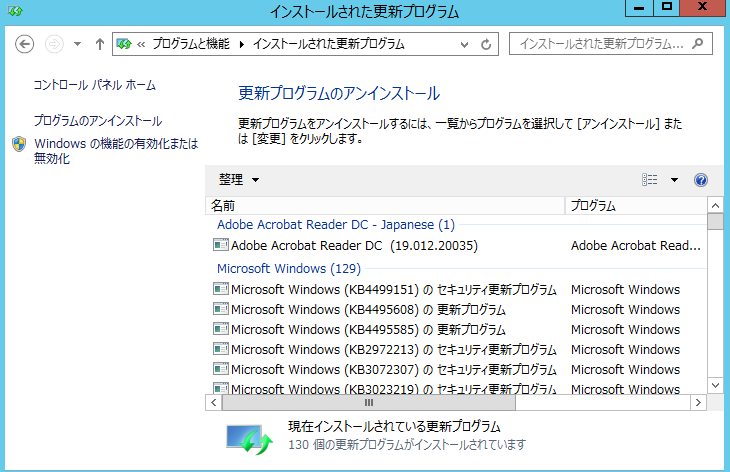This screenshot has height=472, width=730.
Task: Close the インストールされた更新プログラム window
Action: click(703, 8)
